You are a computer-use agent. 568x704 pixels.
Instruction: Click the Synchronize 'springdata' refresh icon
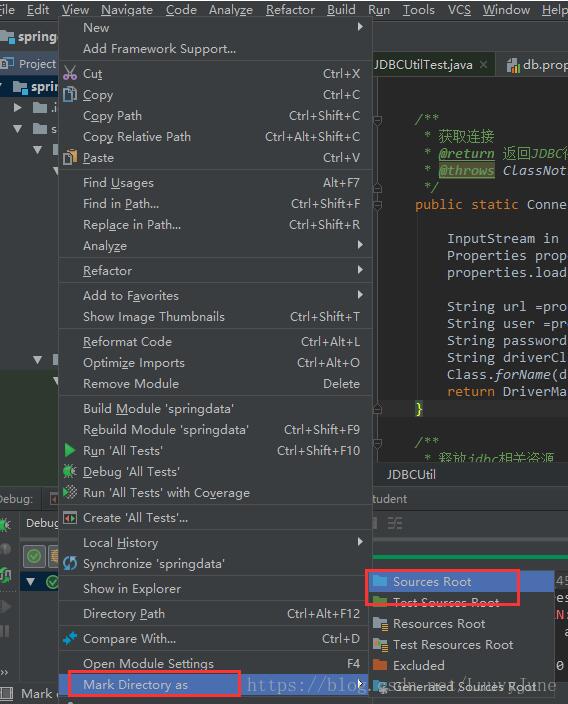click(70, 563)
